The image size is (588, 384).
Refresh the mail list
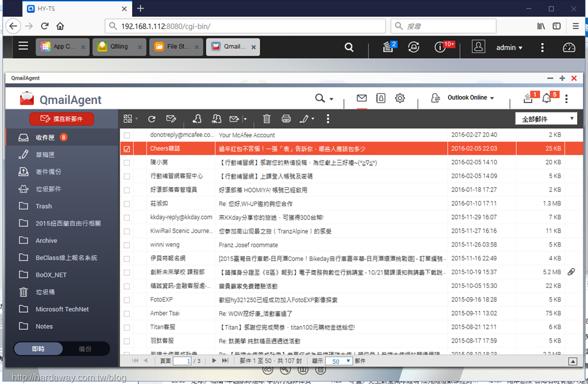coord(152,119)
